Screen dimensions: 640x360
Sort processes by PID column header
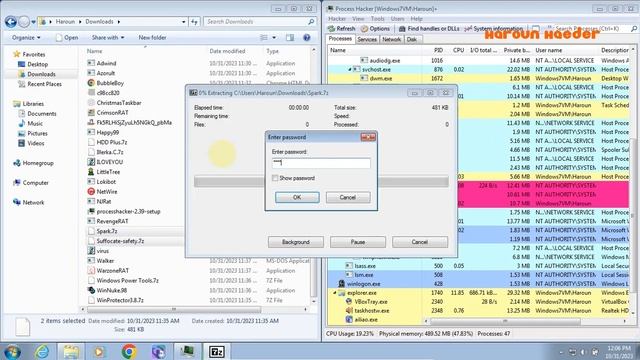438,50
